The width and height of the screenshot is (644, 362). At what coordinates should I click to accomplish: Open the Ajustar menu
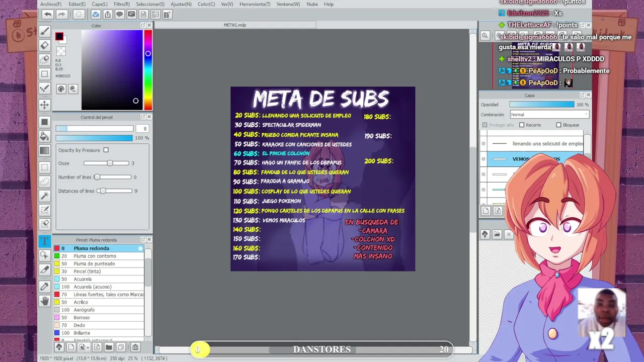point(181,4)
